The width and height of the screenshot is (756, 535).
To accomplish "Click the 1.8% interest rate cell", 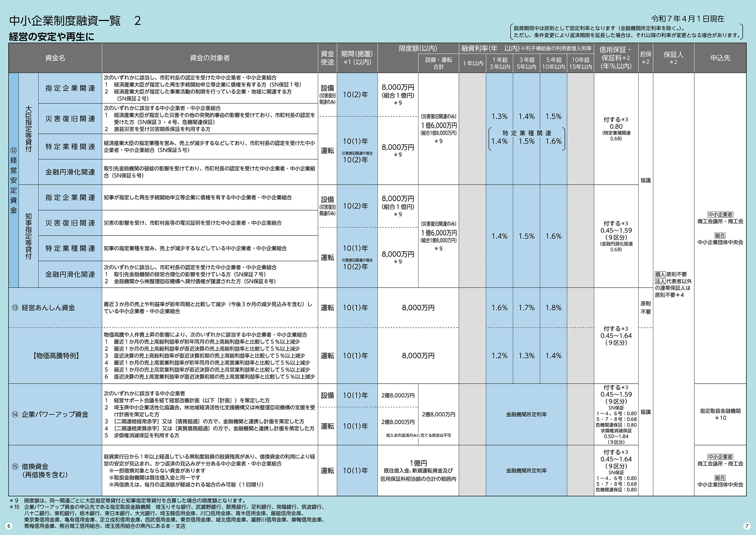I will pos(553,308).
